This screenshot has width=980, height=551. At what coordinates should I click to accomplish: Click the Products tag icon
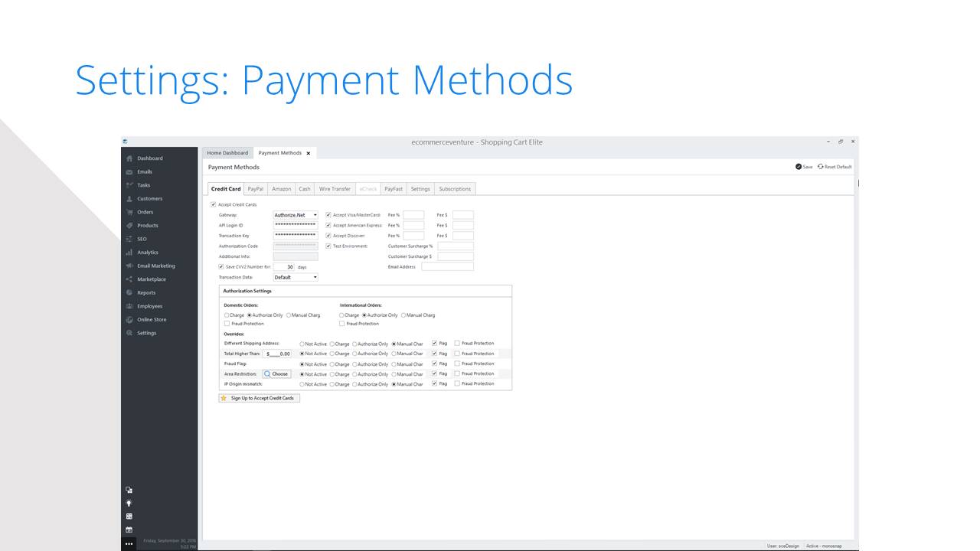click(x=129, y=226)
